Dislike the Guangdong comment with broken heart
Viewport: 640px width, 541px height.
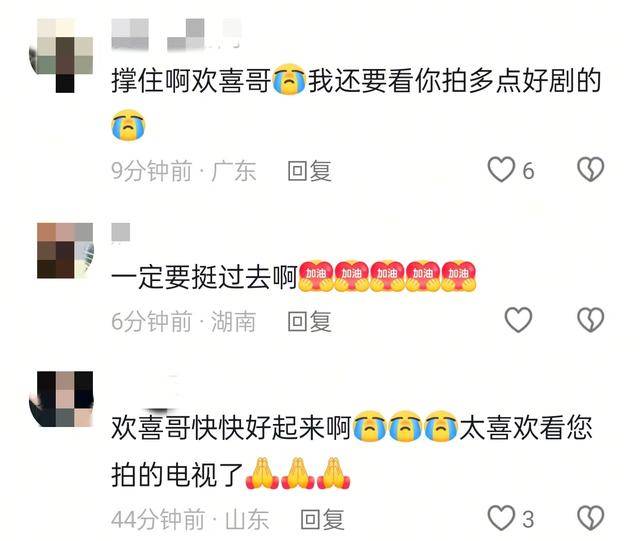pos(590,169)
